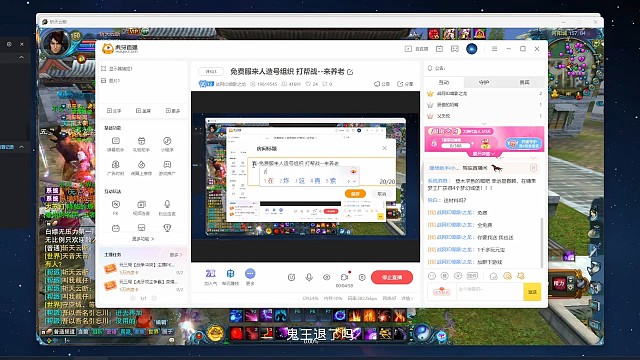The width and height of the screenshot is (640, 360).
Task: Click the close X in dark left panel
Action: pos(22,44)
